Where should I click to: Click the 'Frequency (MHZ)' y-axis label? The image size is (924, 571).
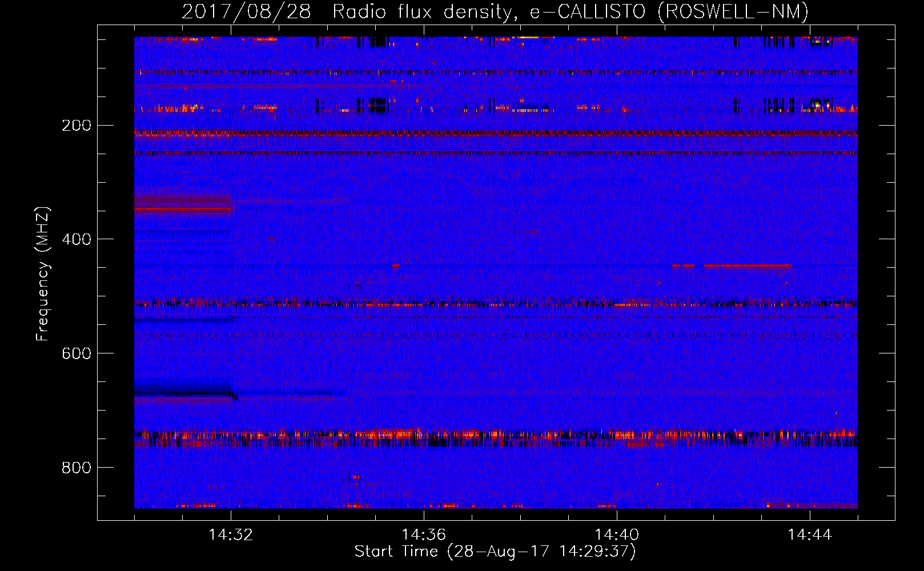43,274
